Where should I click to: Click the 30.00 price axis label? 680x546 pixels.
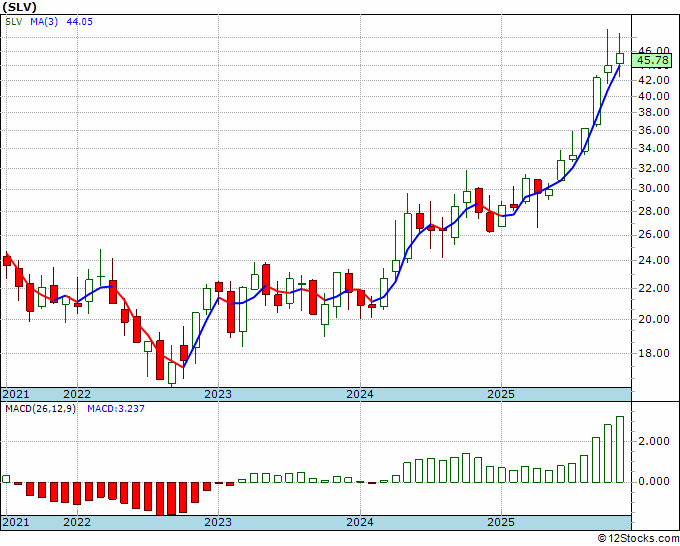point(654,189)
